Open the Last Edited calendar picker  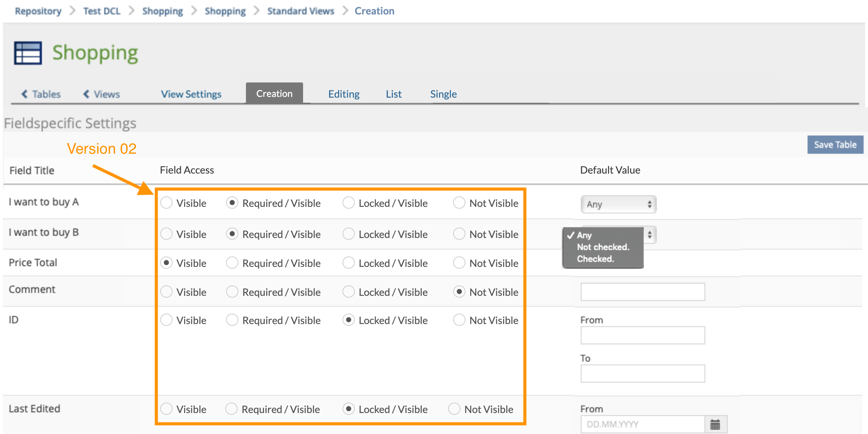click(x=715, y=424)
